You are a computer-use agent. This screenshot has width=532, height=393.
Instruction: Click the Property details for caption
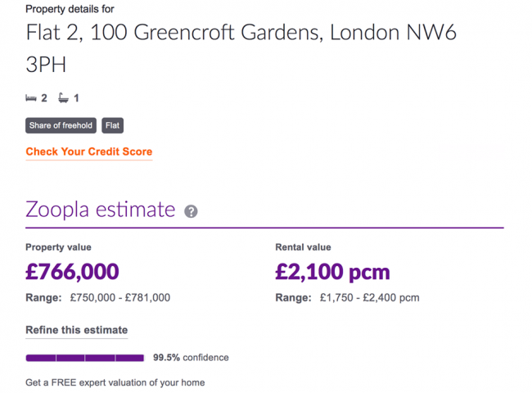(70, 9)
